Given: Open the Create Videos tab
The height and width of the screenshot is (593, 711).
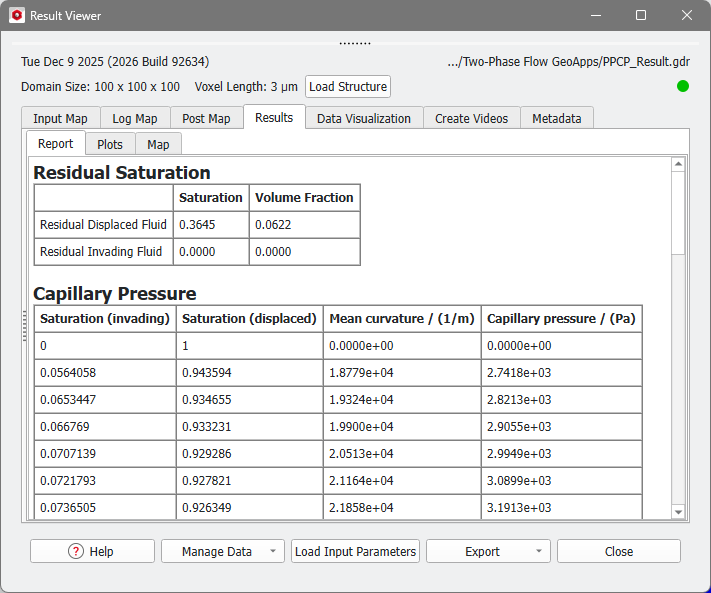Looking at the screenshot, I should [x=471, y=118].
